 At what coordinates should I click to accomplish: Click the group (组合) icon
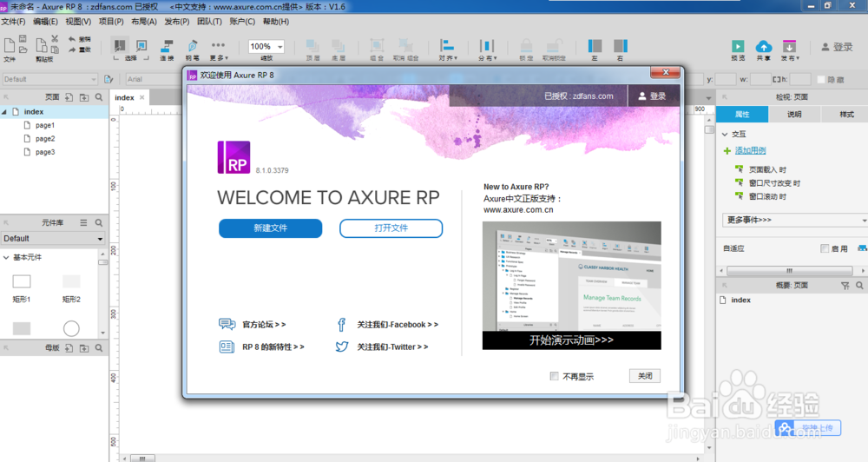pyautogui.click(x=377, y=46)
